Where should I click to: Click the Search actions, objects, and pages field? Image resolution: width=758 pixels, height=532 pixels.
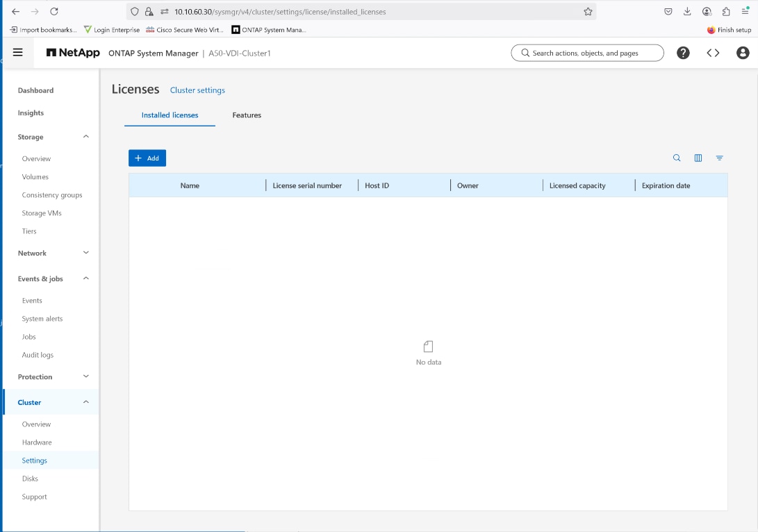coord(587,53)
